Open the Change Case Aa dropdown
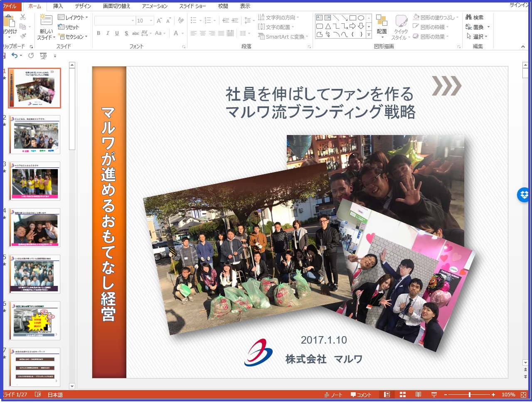 (x=160, y=33)
